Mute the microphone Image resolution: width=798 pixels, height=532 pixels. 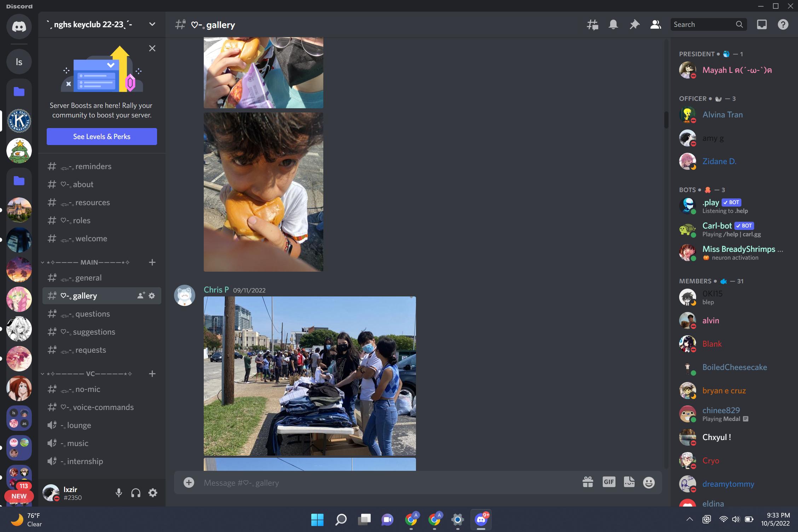119,493
